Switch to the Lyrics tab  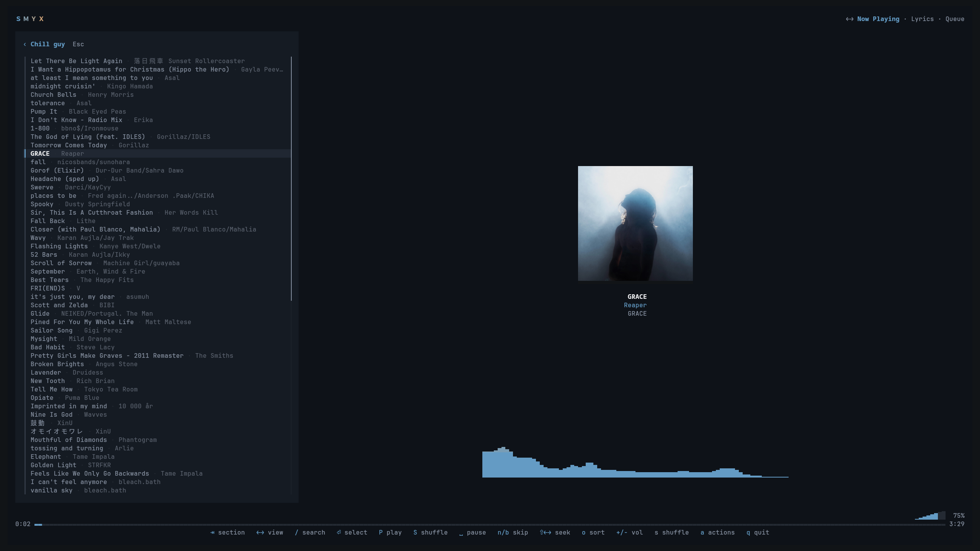coord(922,19)
